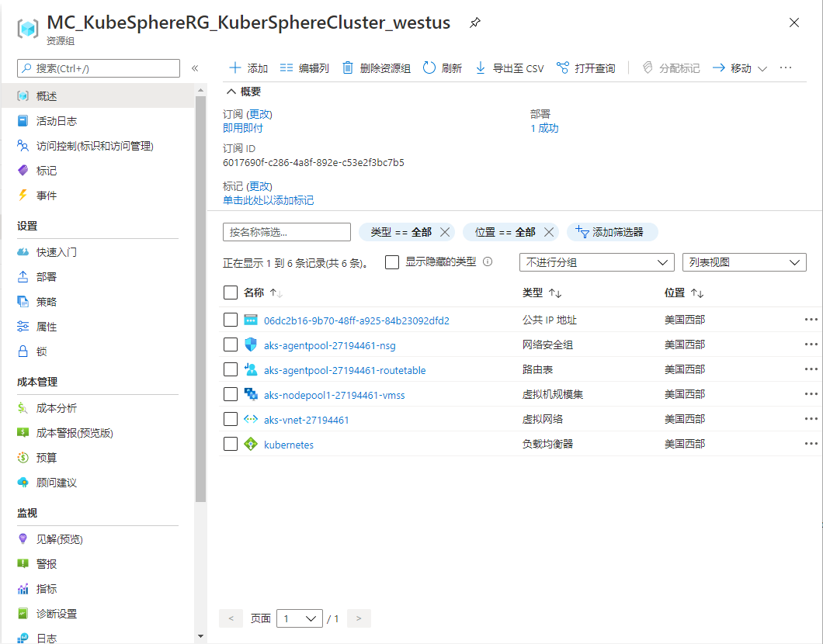Tick the select-all checkbox next to 名称
Screen dimensions: 823x644
[x=231, y=293]
